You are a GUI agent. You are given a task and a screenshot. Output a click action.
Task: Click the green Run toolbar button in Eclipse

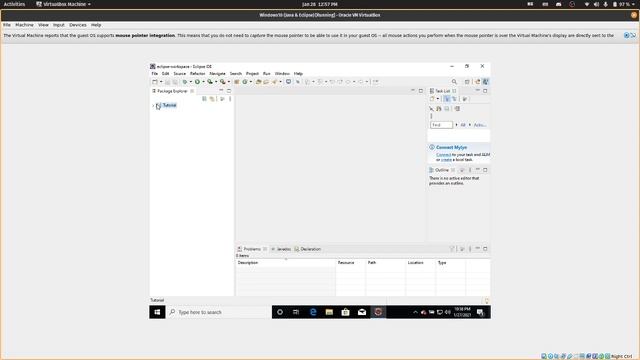click(x=198, y=82)
